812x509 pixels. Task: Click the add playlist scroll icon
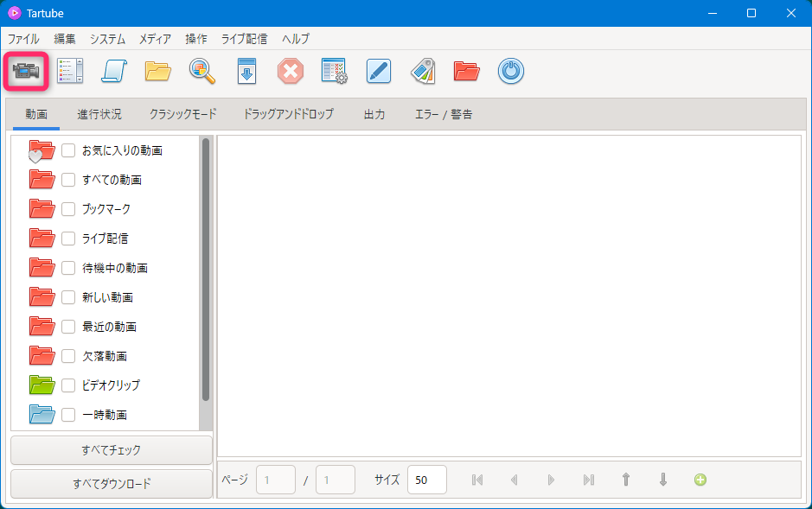(114, 71)
